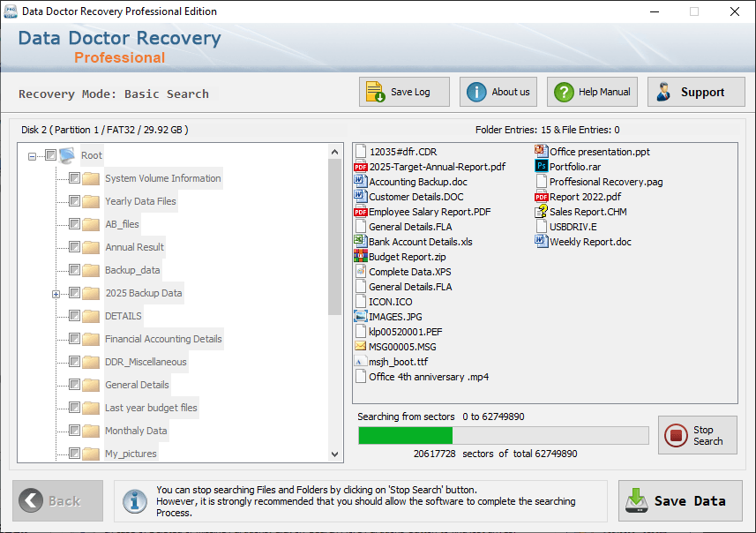The width and height of the screenshot is (756, 533).
Task: Click the Save Data button
Action: pos(680,500)
